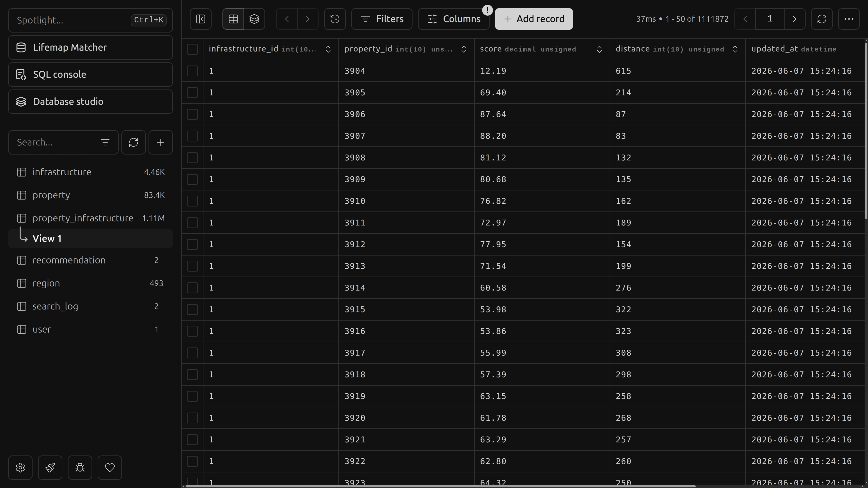Screen dimensions: 868x488
Task: Open the SQL console
Action: pos(90,74)
